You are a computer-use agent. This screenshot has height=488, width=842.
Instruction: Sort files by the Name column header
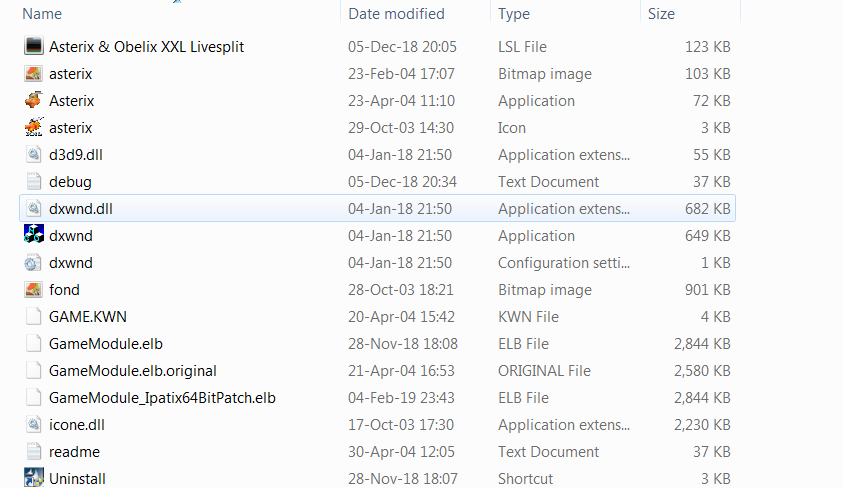pyautogui.click(x=42, y=13)
